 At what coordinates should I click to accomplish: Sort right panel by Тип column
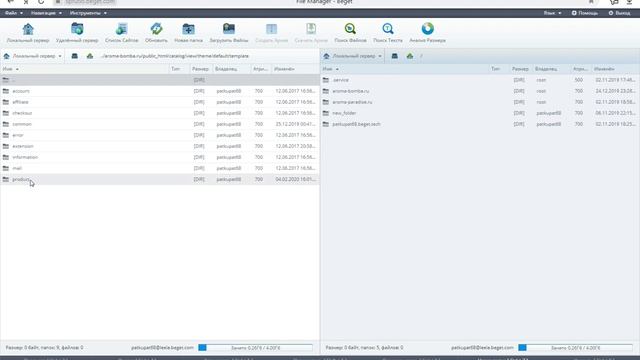click(495, 69)
